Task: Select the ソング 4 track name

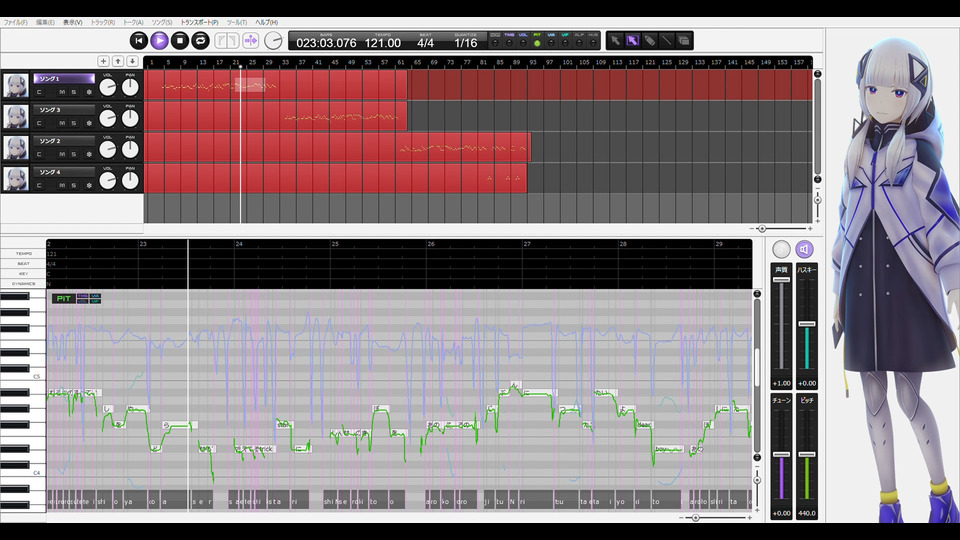Action: pos(64,172)
